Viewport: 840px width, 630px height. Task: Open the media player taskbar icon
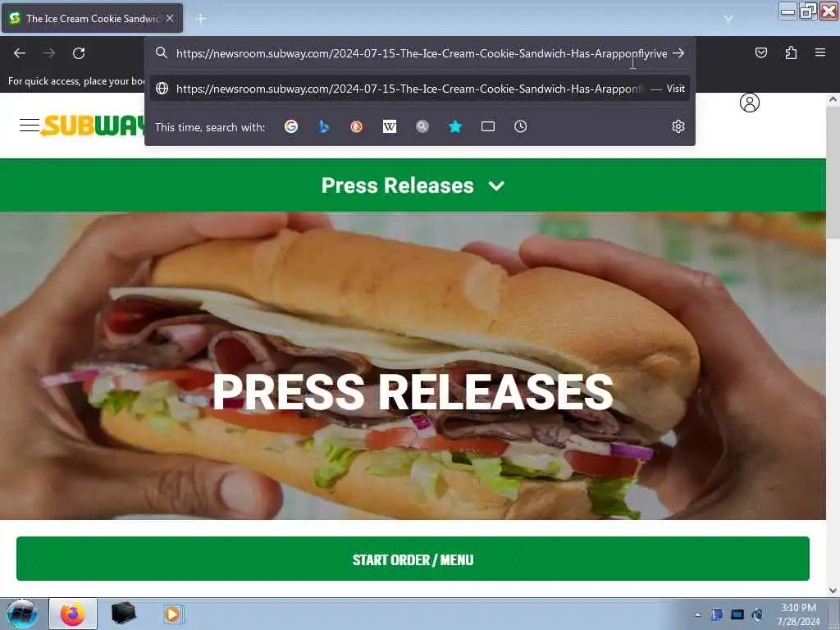(173, 614)
